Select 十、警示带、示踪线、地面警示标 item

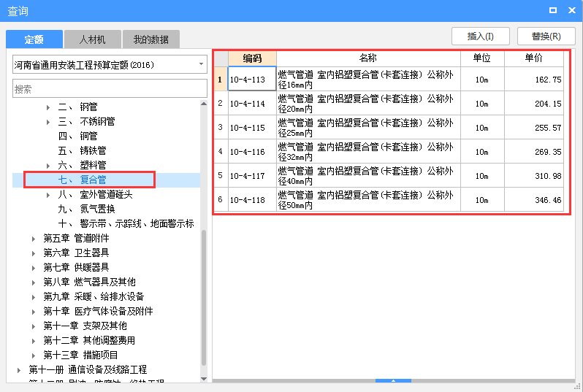pos(126,223)
